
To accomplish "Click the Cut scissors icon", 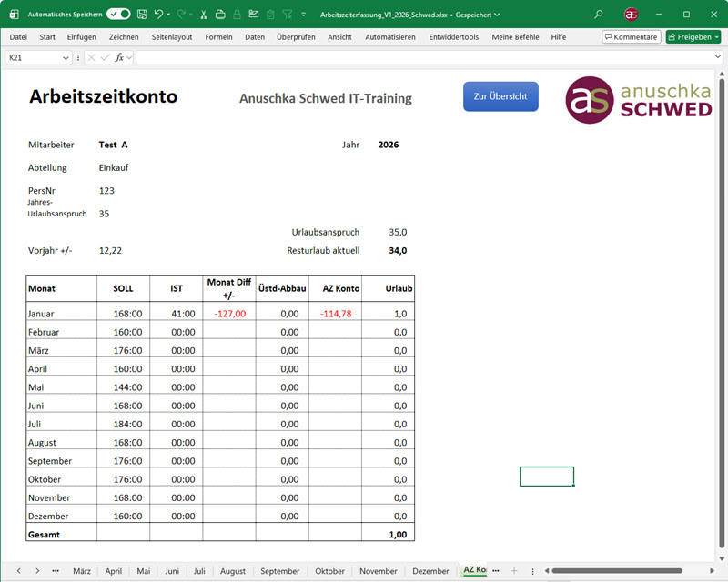I will [203, 15].
